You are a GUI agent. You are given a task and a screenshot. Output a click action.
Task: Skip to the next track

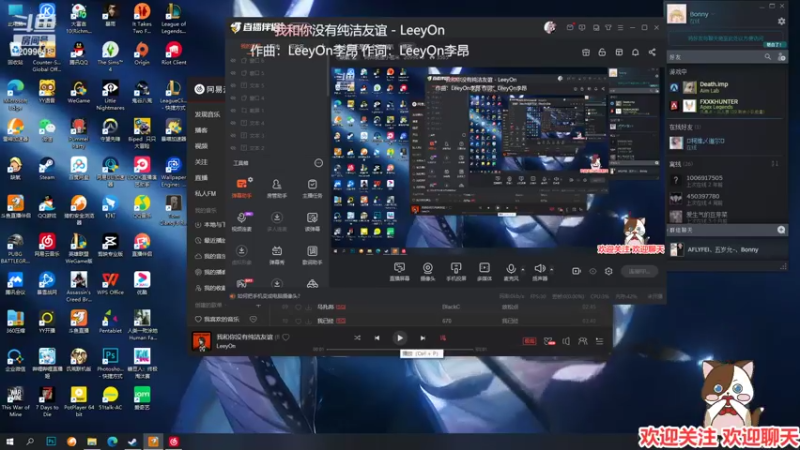tap(422, 338)
